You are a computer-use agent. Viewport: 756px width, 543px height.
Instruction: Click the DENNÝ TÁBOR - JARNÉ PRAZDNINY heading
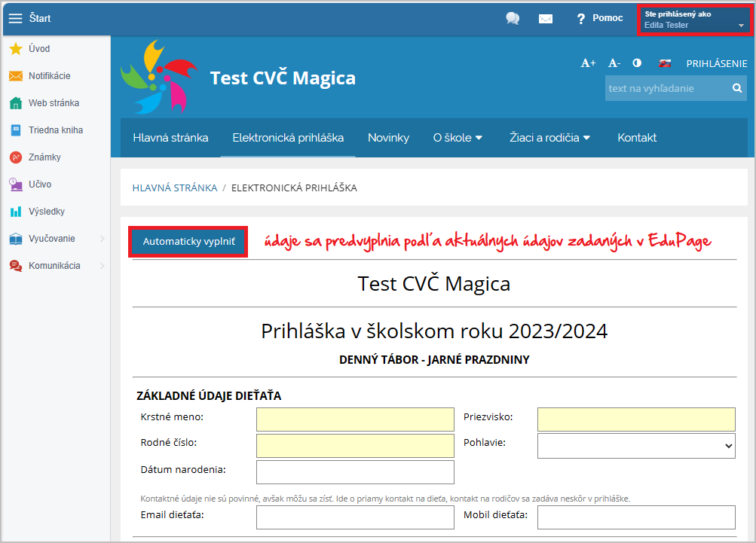pos(434,360)
